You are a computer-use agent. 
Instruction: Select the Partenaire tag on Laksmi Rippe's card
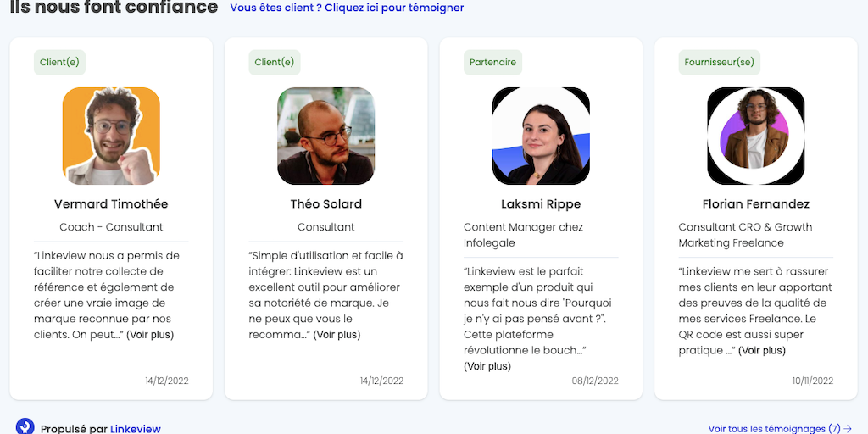(492, 62)
